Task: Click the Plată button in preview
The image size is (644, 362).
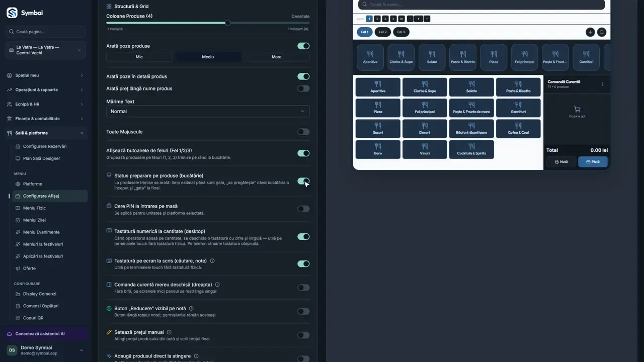Action: (x=593, y=162)
